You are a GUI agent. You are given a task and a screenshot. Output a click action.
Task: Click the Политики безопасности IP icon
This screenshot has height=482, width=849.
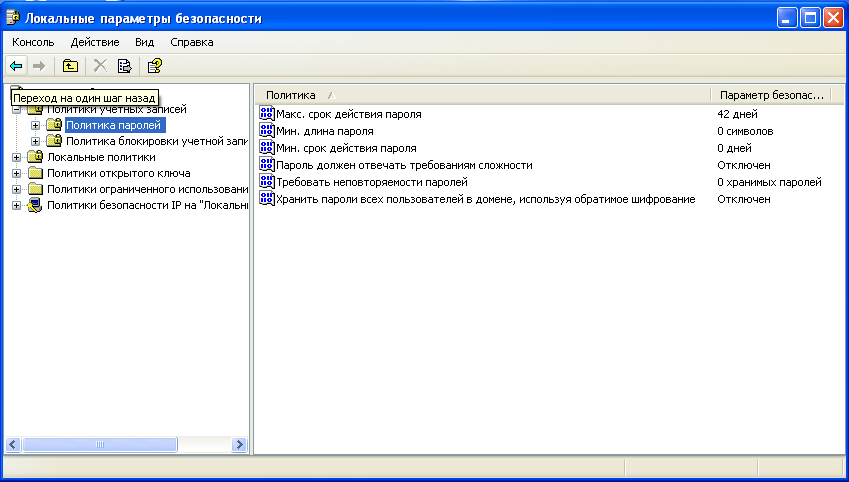pos(35,205)
